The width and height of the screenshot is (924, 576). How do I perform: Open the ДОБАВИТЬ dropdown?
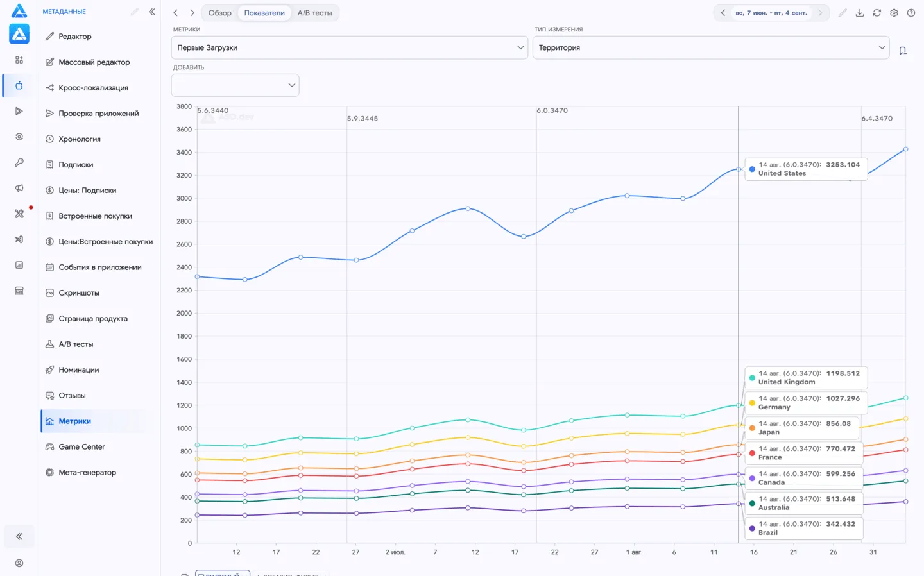tap(235, 85)
